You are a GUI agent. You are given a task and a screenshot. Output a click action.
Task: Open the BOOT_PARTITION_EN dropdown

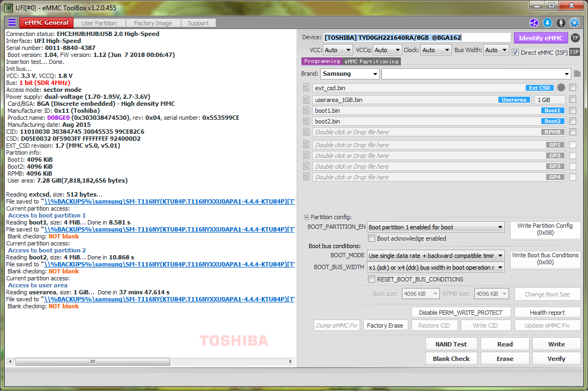(436, 227)
